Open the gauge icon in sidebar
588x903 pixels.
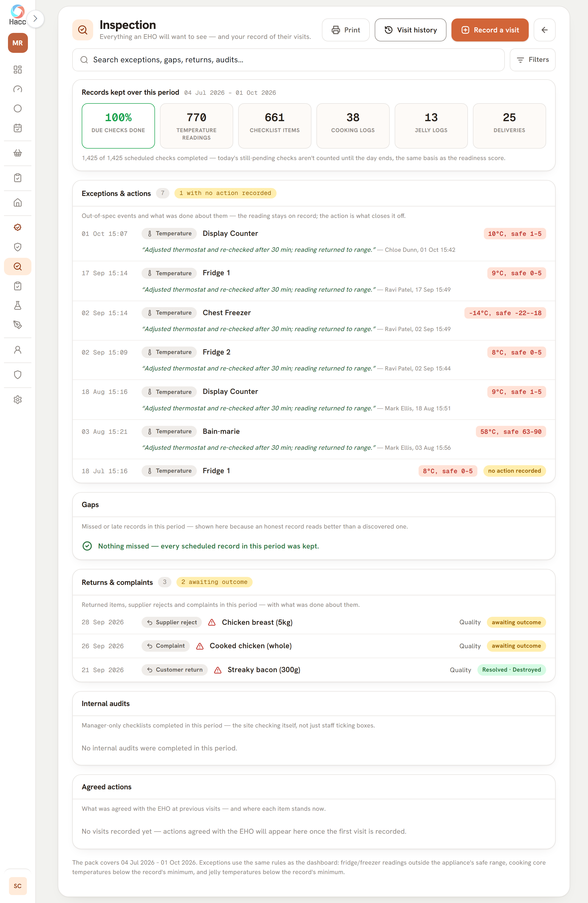(x=17, y=89)
